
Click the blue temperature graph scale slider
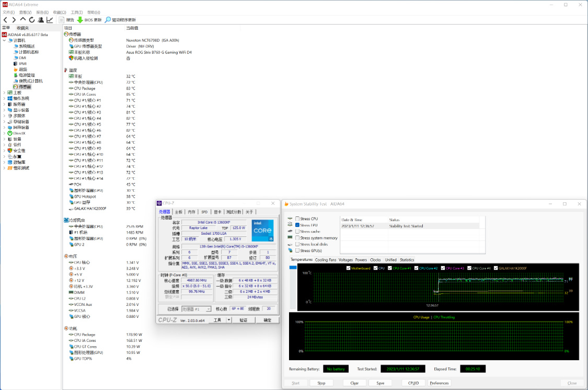293,267
